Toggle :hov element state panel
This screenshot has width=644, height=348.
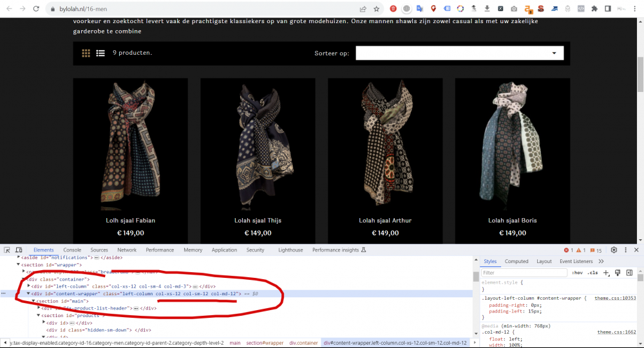click(578, 273)
